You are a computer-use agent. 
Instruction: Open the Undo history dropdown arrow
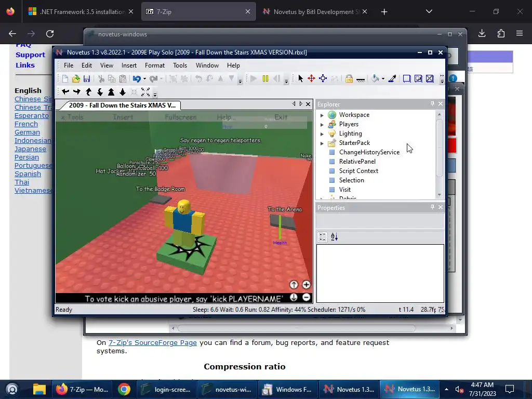click(144, 79)
